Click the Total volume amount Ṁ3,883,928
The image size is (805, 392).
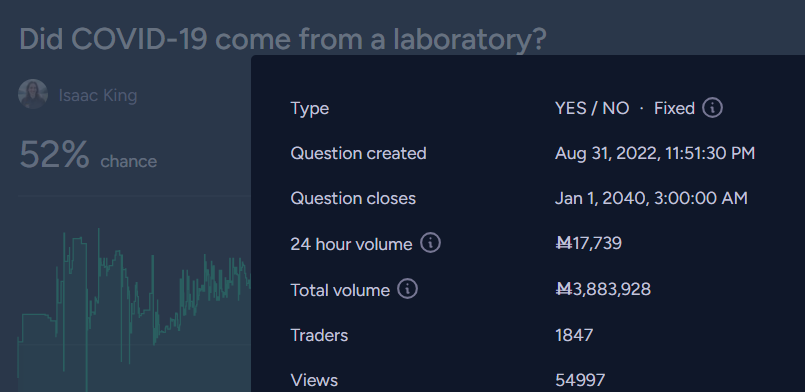pyautogui.click(x=603, y=289)
